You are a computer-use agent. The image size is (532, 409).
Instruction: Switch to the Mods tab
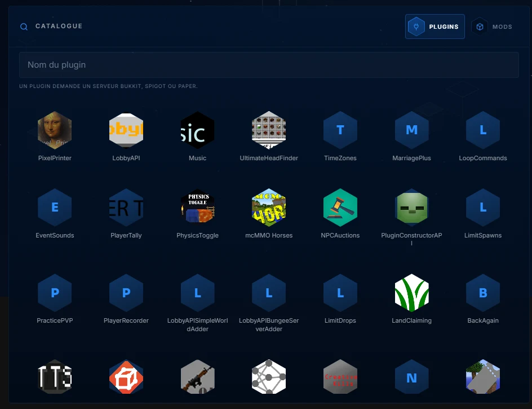pyautogui.click(x=493, y=27)
